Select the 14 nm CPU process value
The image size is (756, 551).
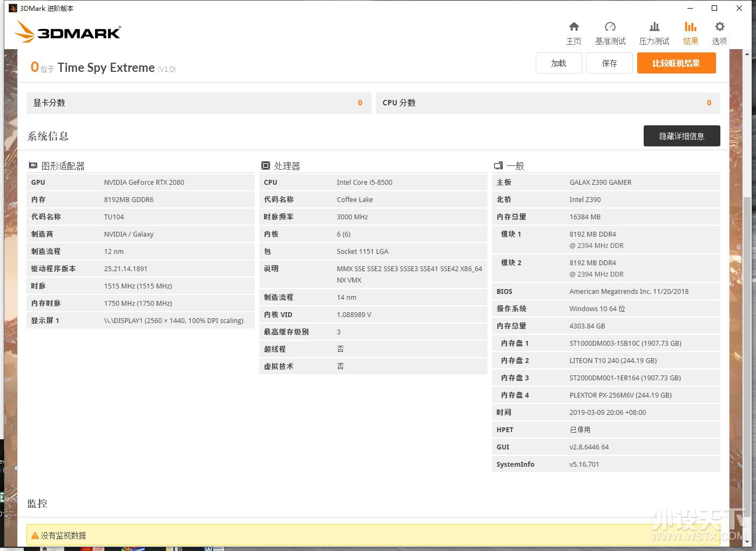pos(347,297)
